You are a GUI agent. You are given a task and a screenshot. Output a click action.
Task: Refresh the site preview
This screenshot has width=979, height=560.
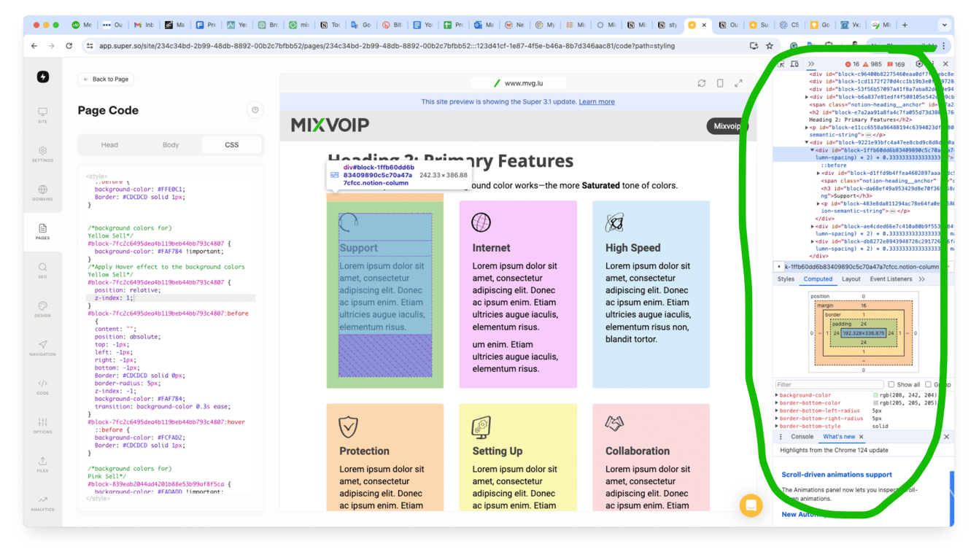702,83
